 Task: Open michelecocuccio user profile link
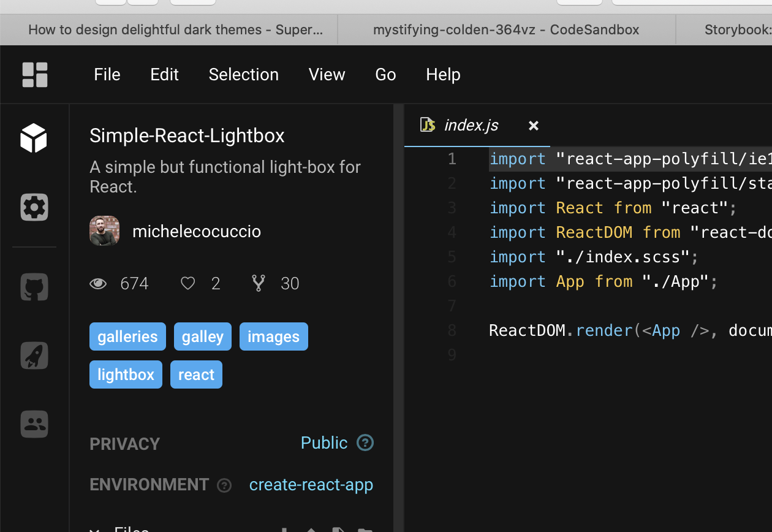(197, 232)
